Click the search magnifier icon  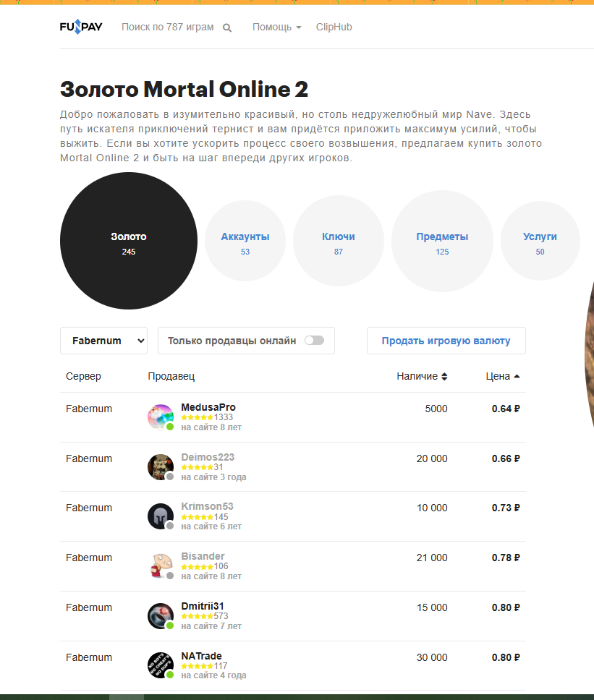click(227, 27)
